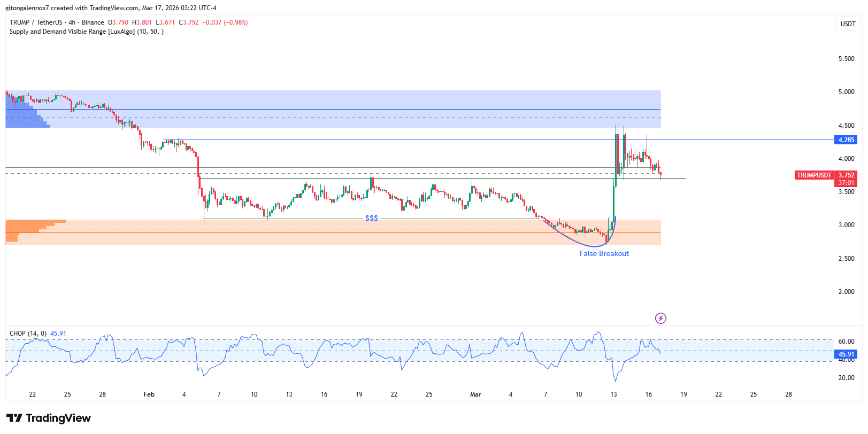This screenshot has width=868, height=434.
Task: Click the purple lightning bolt icon
Action: pyautogui.click(x=660, y=319)
